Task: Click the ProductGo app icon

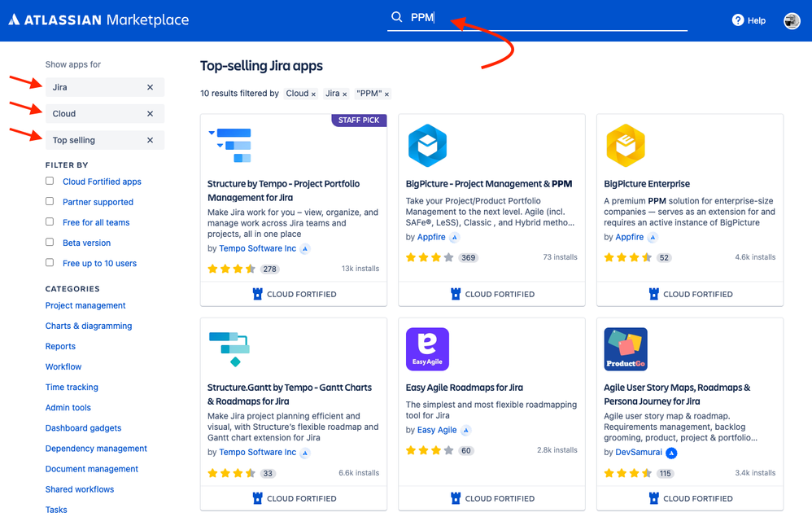Action: [626, 349]
